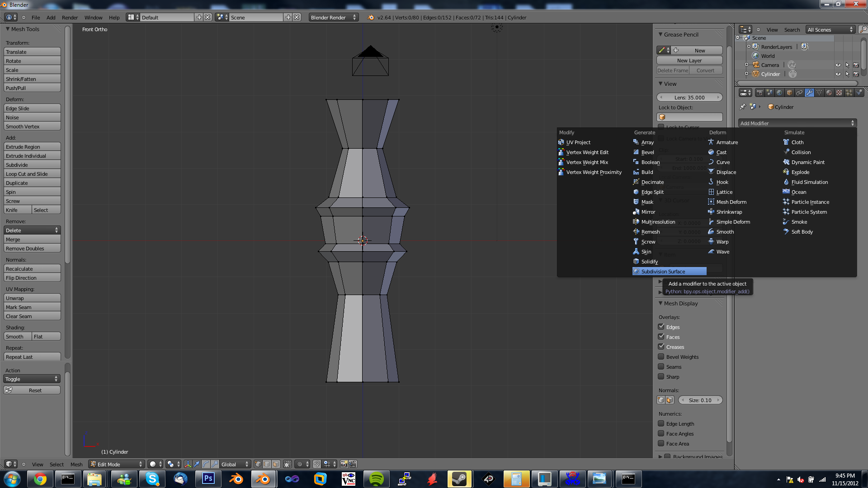Enable the Sharp overlay checkbox

pyautogui.click(x=661, y=376)
